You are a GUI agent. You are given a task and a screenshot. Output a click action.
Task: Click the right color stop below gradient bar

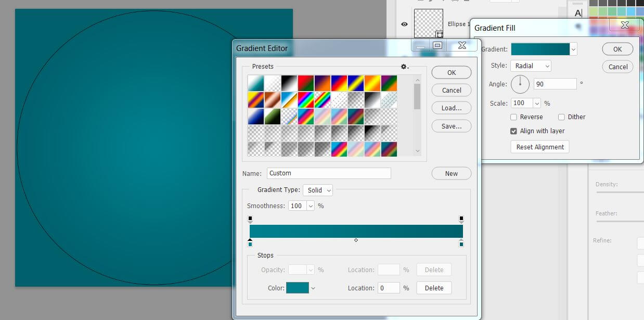(x=461, y=243)
